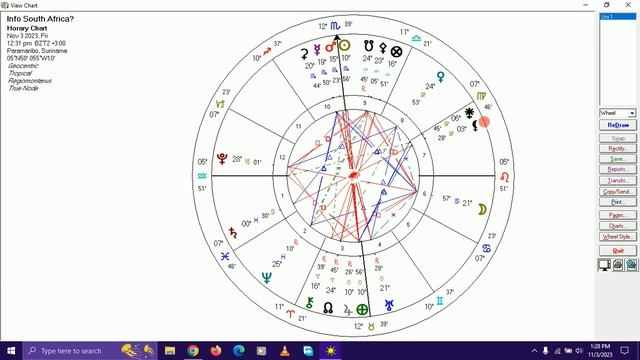
Task: Open VLC media player from the taskbar
Action: point(284,351)
